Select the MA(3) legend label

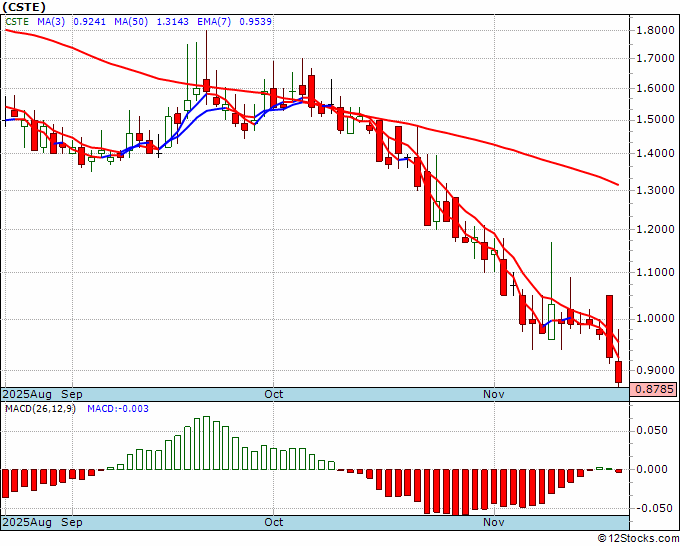51,21
